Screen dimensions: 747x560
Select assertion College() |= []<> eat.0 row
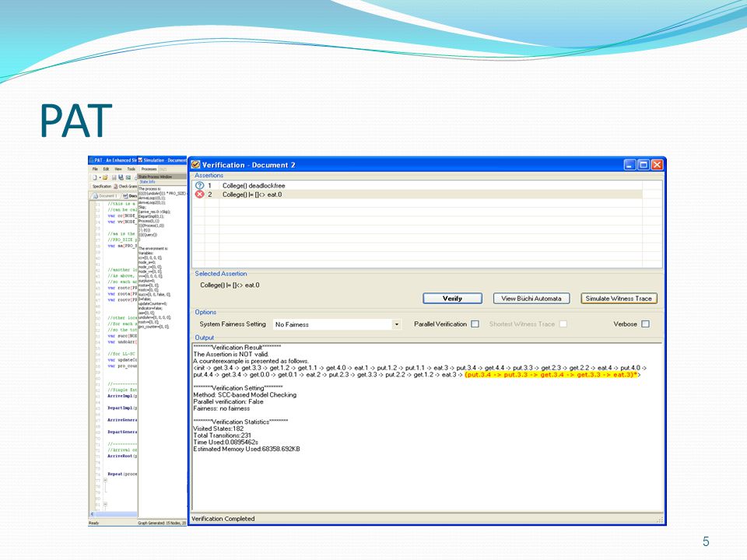[x=417, y=194]
